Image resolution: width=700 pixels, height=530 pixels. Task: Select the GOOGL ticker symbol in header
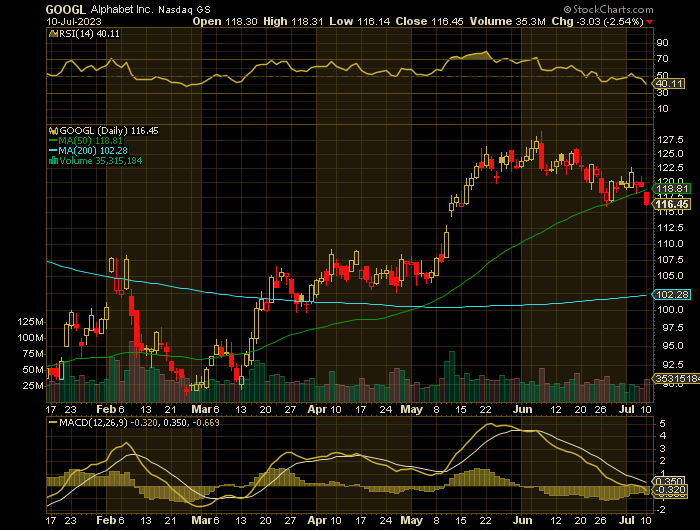(x=66, y=9)
